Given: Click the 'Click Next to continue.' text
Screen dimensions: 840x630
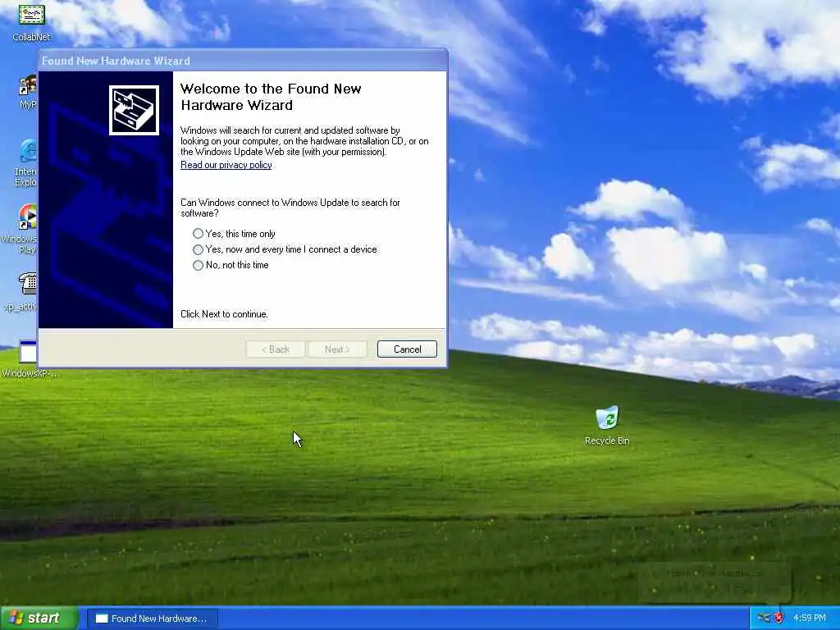Looking at the screenshot, I should (224, 314).
